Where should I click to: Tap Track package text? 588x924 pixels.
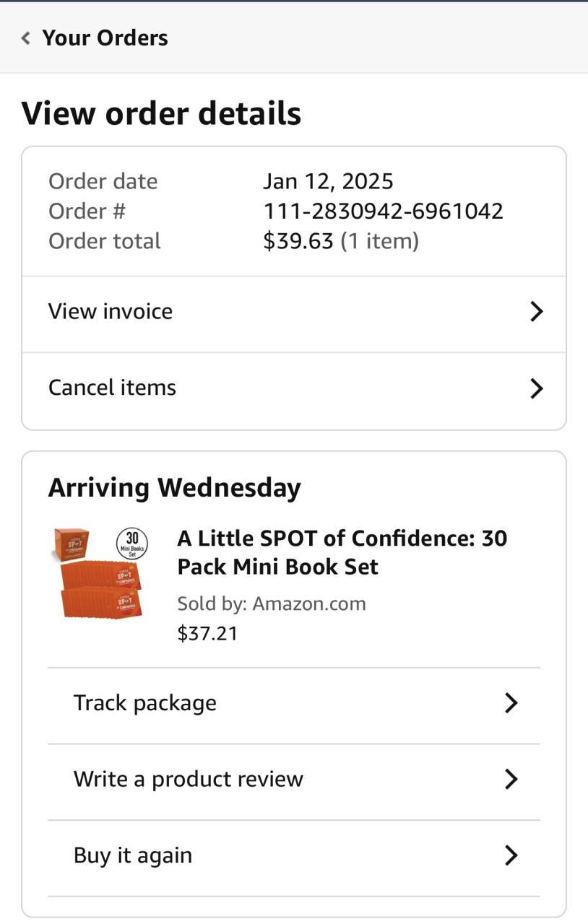144,703
